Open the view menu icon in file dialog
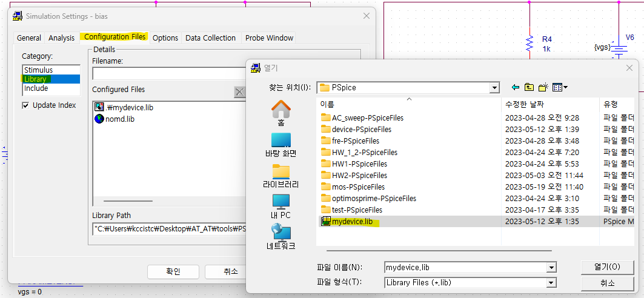Viewport: 644px width, 298px height. click(559, 87)
